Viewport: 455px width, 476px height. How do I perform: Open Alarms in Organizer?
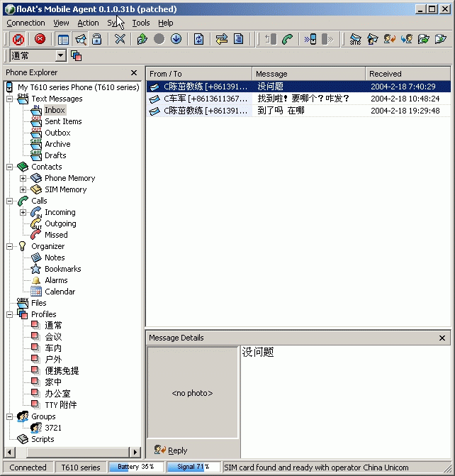point(56,280)
